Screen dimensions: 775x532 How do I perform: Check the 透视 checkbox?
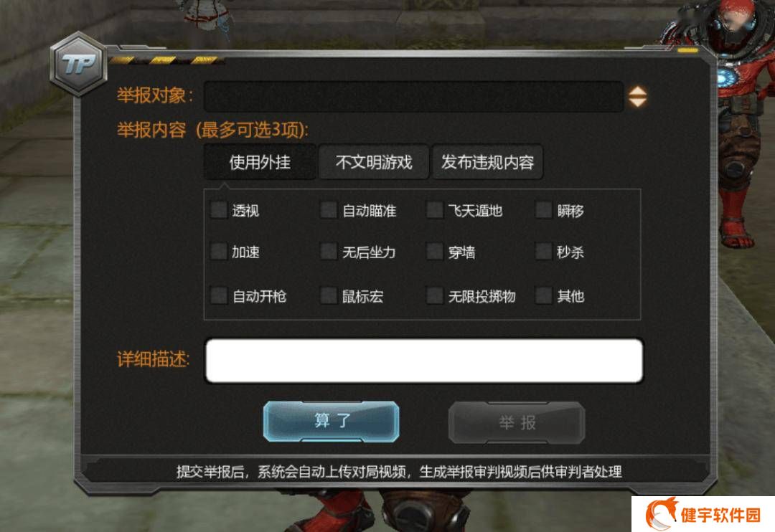pyautogui.click(x=218, y=210)
